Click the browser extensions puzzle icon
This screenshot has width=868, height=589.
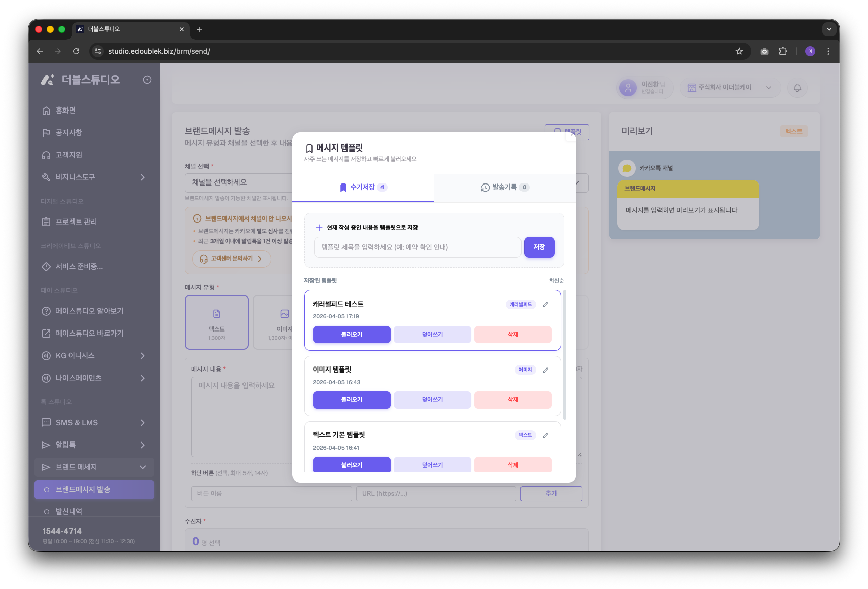783,51
